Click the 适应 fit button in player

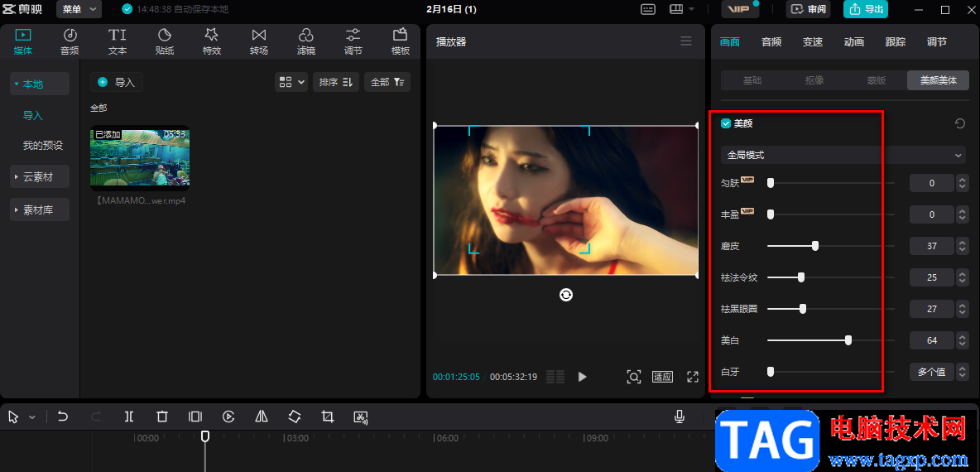tap(662, 376)
